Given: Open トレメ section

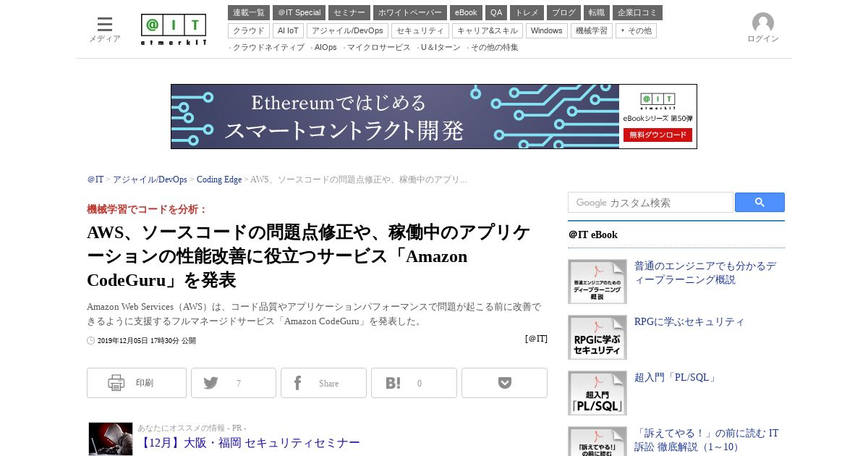Looking at the screenshot, I should coord(527,12).
